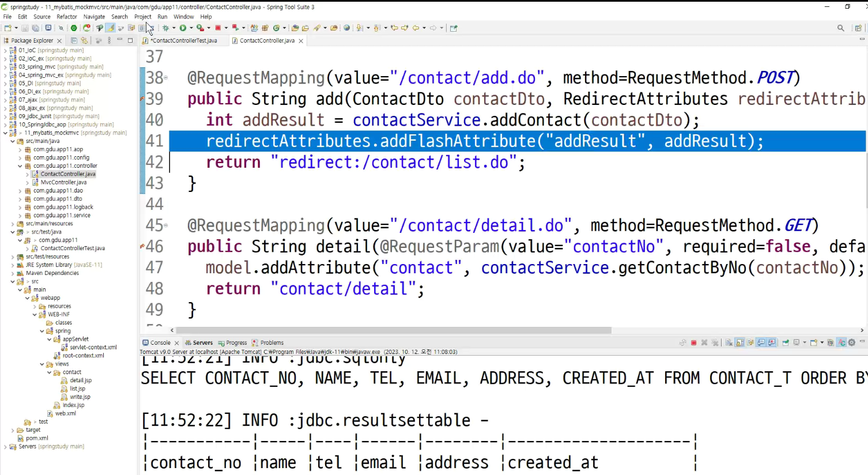Screen dimensions: 868x475
Task: Terminate server with Console red square
Action: click(x=693, y=342)
